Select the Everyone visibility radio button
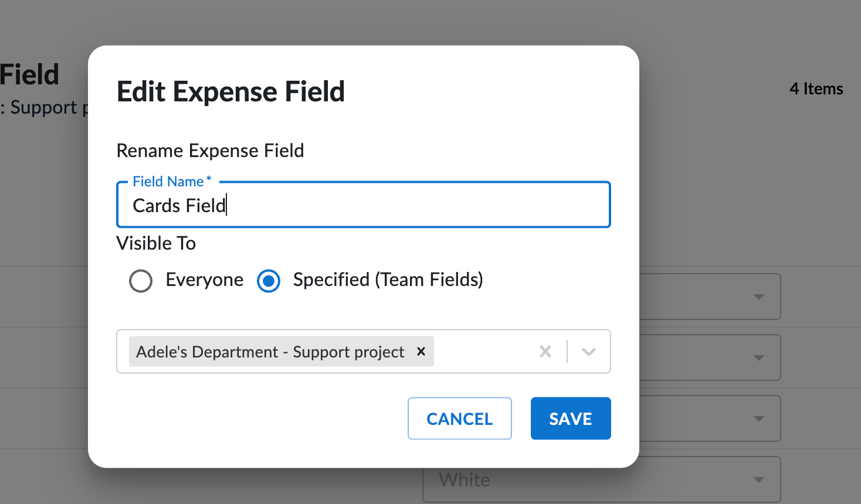861x504 pixels. pos(141,281)
